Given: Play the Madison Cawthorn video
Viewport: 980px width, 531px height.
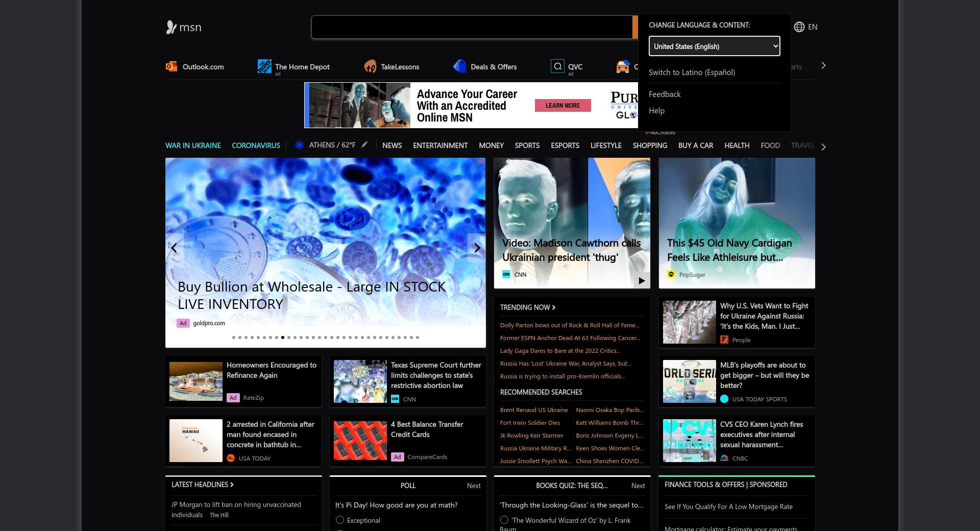Looking at the screenshot, I should click(642, 280).
